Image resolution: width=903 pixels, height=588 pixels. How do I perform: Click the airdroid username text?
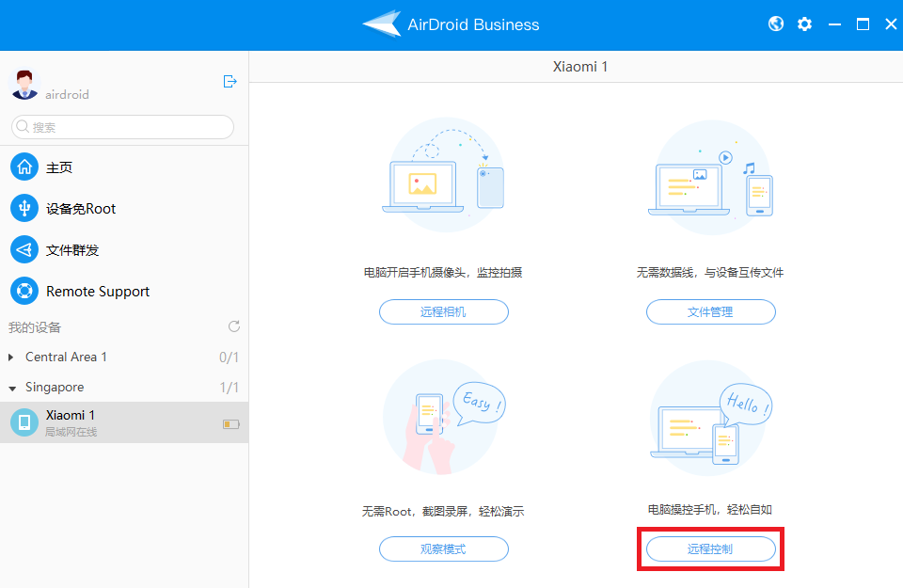click(67, 94)
